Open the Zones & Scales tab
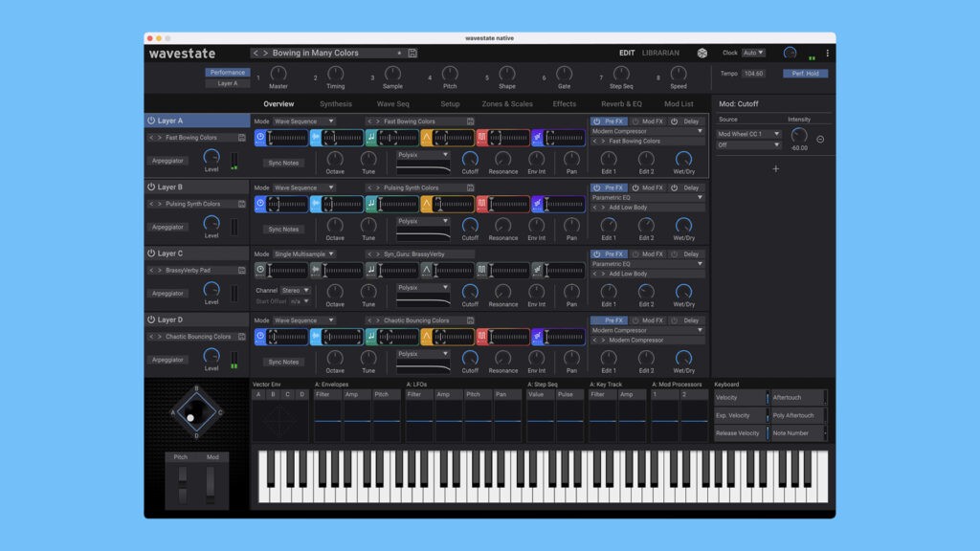 507,104
